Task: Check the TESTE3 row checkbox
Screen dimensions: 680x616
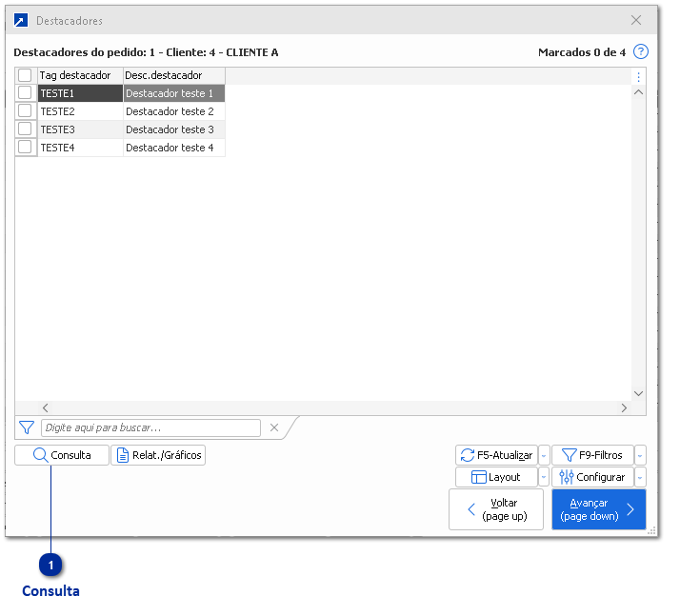Action: [25, 129]
